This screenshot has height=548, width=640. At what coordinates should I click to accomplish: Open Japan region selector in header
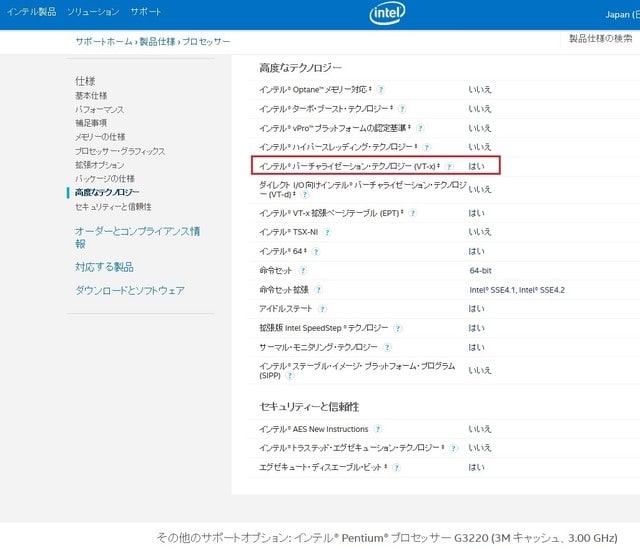pos(622,15)
